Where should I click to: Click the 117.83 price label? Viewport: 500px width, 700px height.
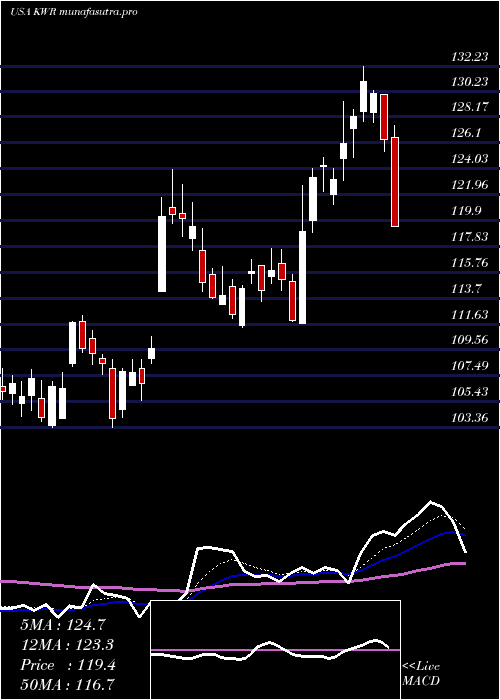[470, 237]
